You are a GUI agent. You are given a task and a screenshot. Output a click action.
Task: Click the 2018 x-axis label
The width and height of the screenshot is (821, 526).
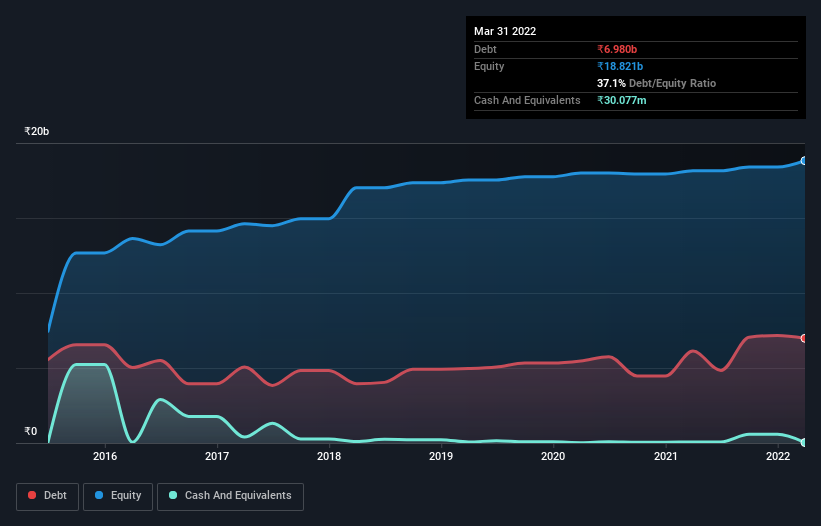pos(329,456)
